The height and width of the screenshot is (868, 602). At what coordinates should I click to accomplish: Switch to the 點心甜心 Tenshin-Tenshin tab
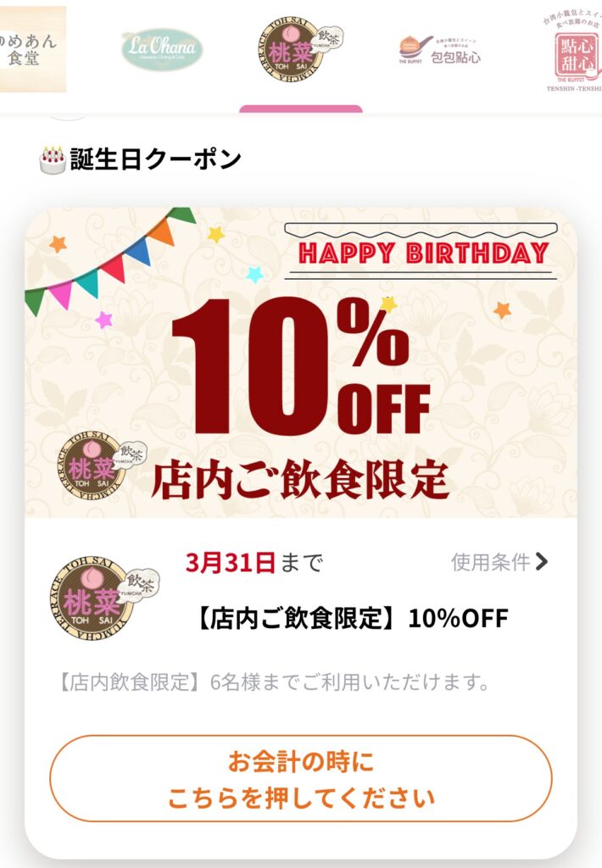pos(575,54)
